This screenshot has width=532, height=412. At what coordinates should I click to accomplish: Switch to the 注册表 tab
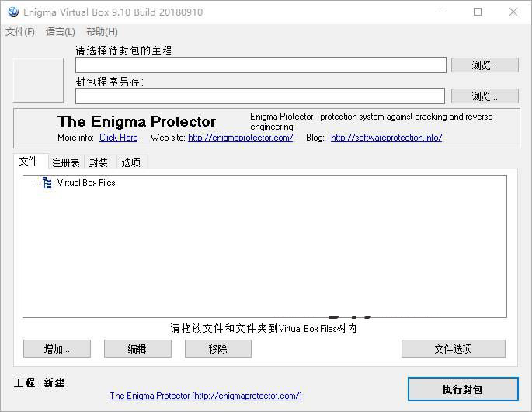(x=65, y=162)
